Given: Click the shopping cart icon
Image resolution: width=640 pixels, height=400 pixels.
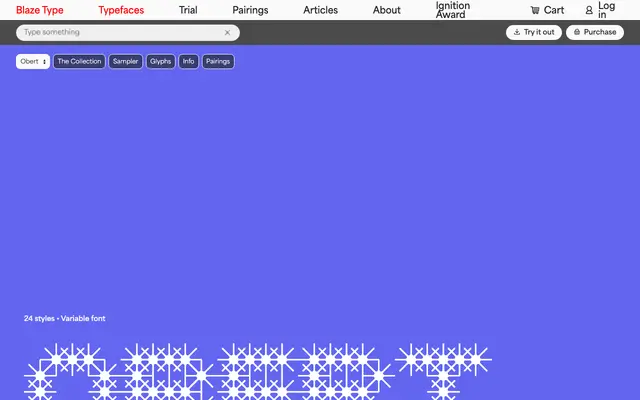Looking at the screenshot, I should (x=535, y=10).
